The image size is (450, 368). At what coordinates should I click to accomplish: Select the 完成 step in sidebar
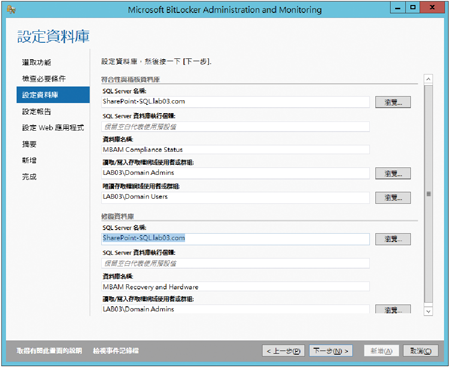(x=29, y=177)
